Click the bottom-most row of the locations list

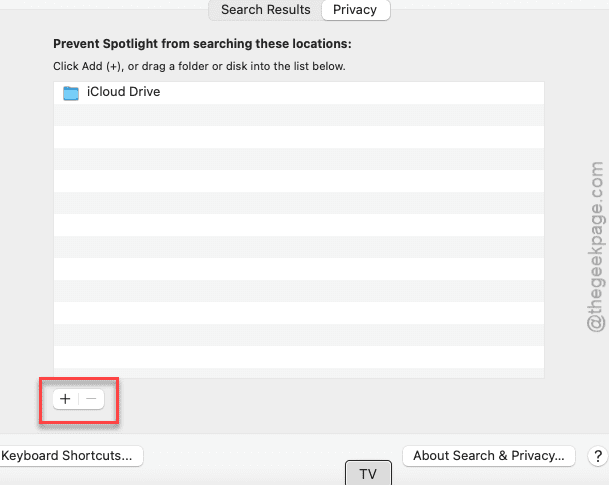[x=298, y=368]
